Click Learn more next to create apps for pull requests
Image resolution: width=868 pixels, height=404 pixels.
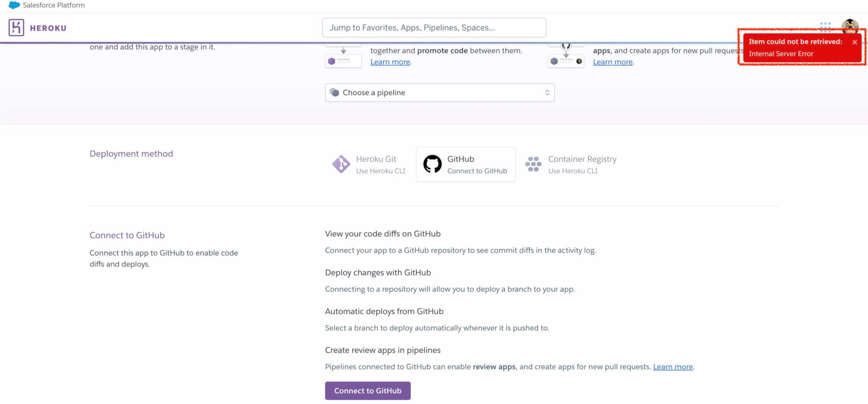pyautogui.click(x=613, y=61)
